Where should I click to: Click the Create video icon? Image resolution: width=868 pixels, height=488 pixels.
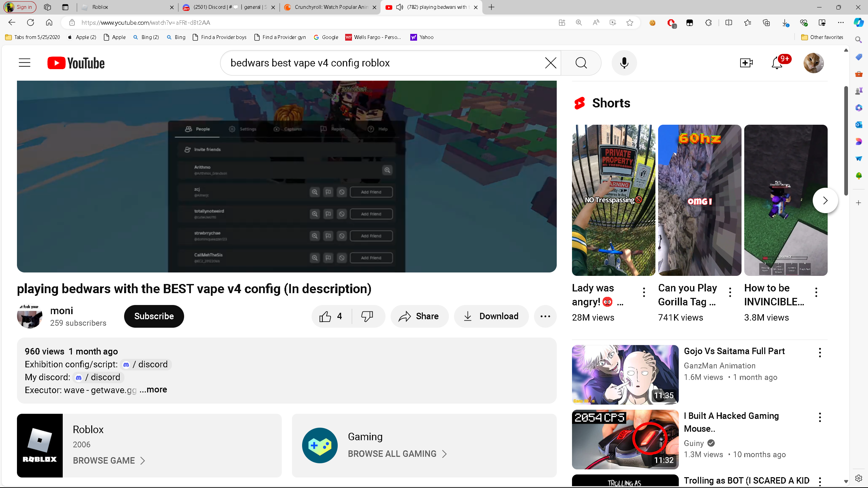[746, 63]
